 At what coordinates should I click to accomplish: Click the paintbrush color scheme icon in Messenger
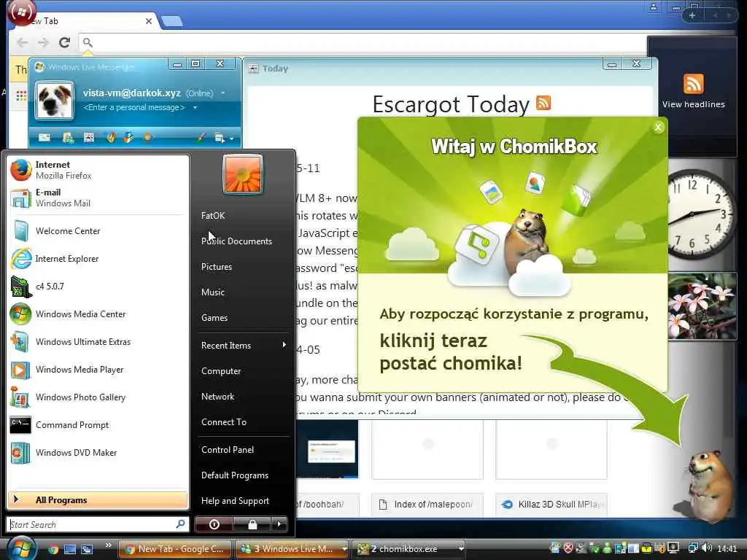201,138
